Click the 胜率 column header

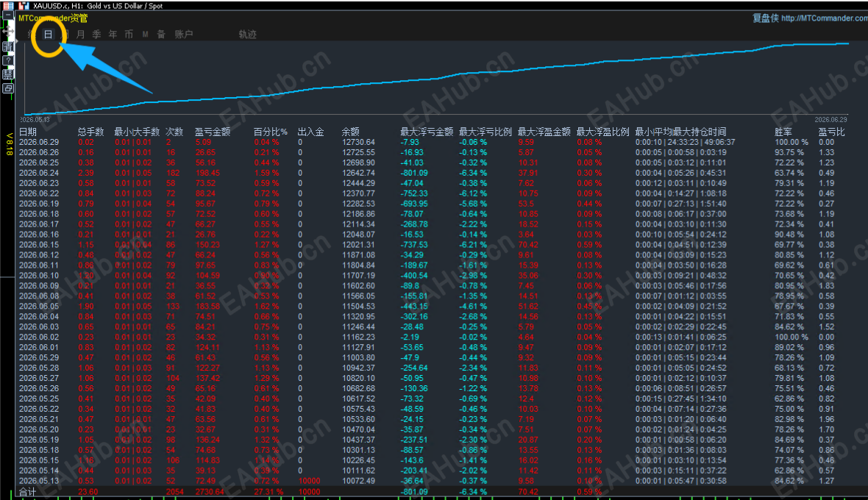[783, 132]
